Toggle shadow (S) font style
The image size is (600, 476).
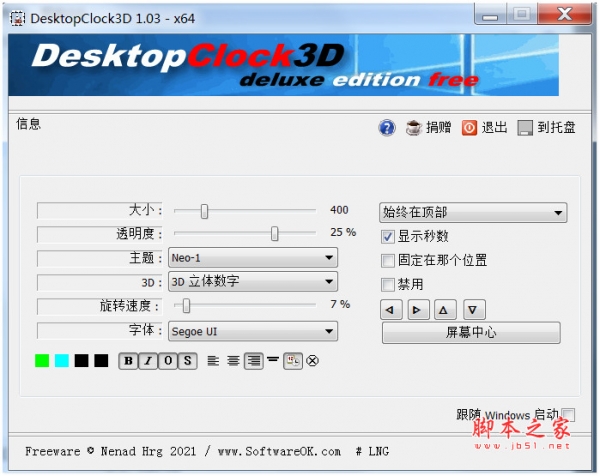point(188,361)
